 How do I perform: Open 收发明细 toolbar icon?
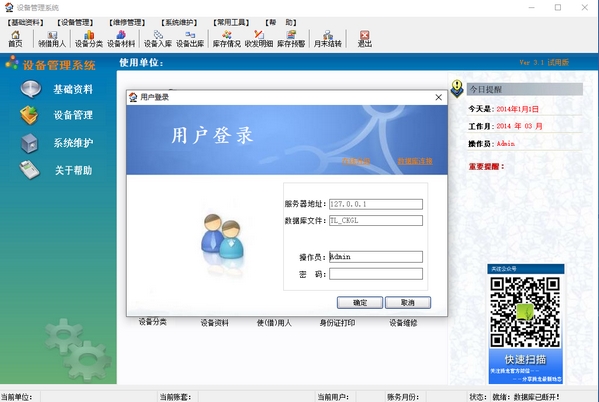pyautogui.click(x=259, y=39)
